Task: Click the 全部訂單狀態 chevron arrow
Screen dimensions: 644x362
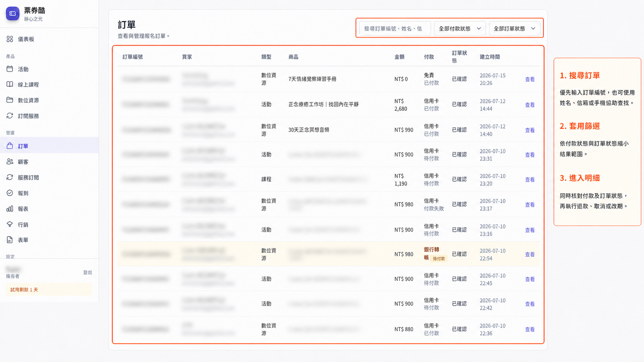Action: 533,28
